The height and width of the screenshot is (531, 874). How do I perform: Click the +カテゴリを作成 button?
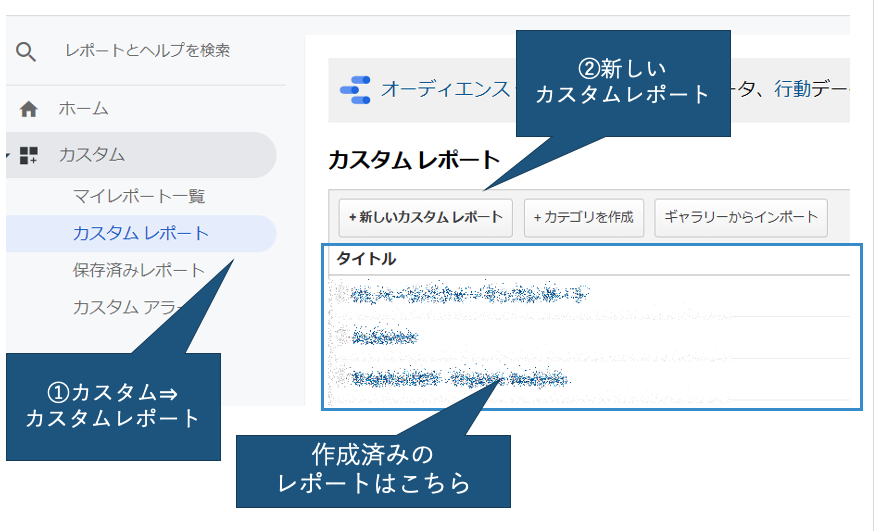(584, 218)
